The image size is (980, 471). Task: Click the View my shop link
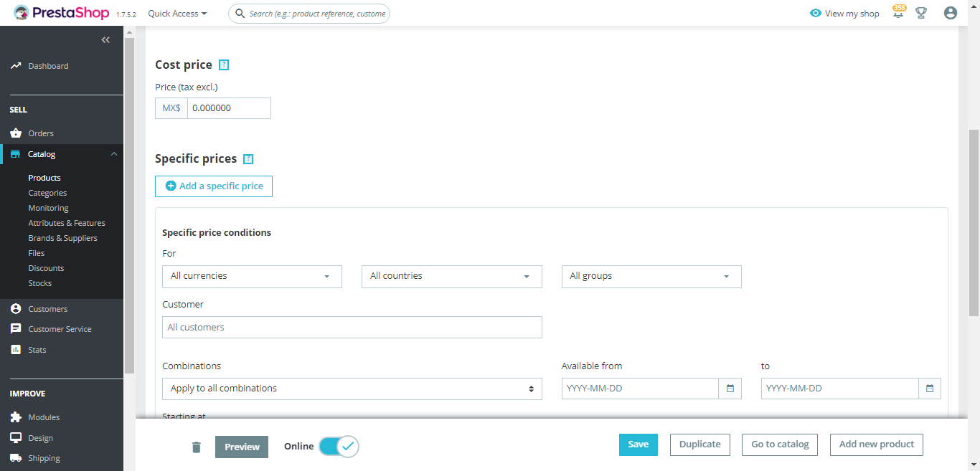pyautogui.click(x=844, y=14)
